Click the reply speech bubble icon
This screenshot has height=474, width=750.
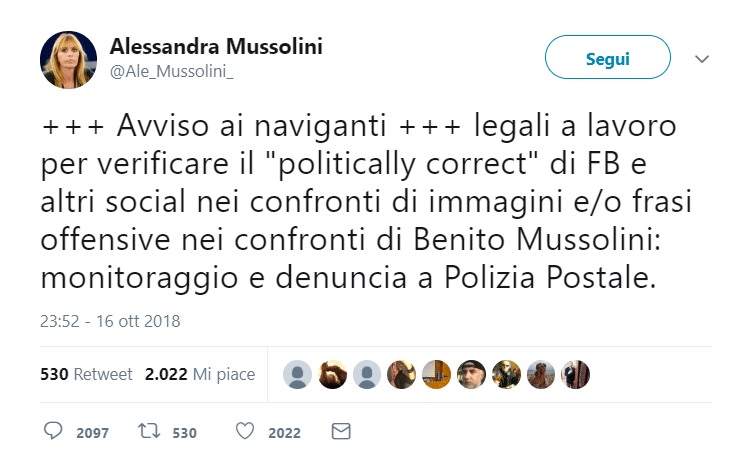pos(53,432)
